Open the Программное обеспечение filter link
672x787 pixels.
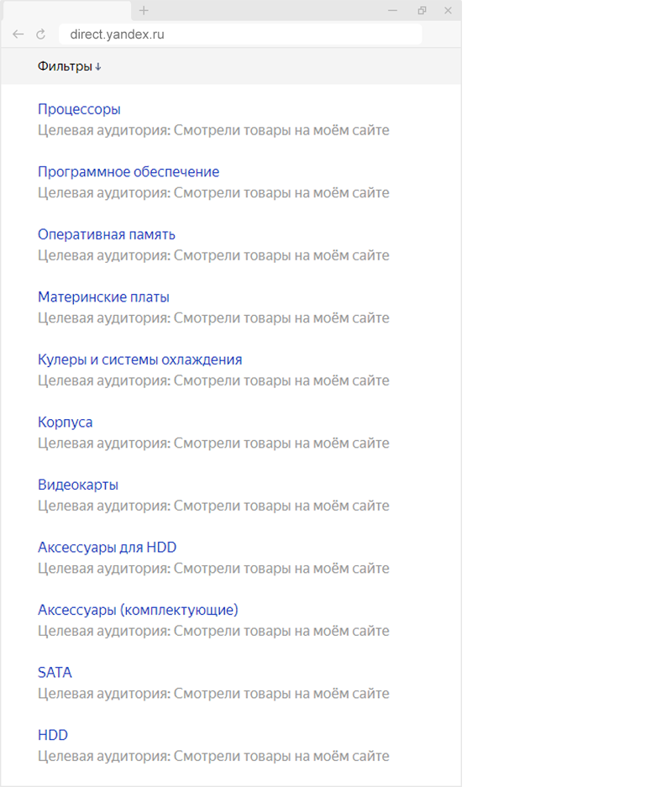click(x=129, y=171)
